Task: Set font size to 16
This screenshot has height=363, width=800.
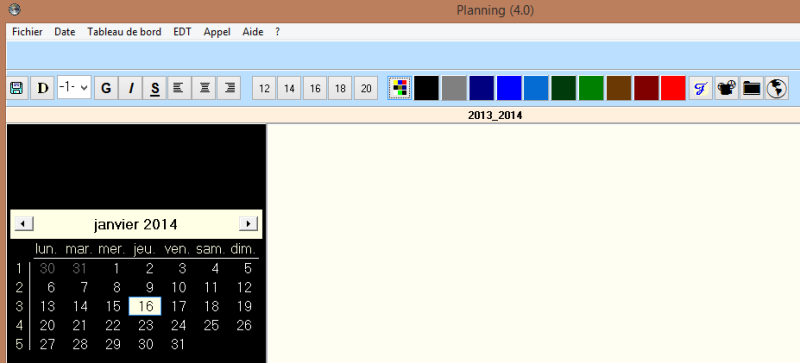Action: tap(315, 88)
